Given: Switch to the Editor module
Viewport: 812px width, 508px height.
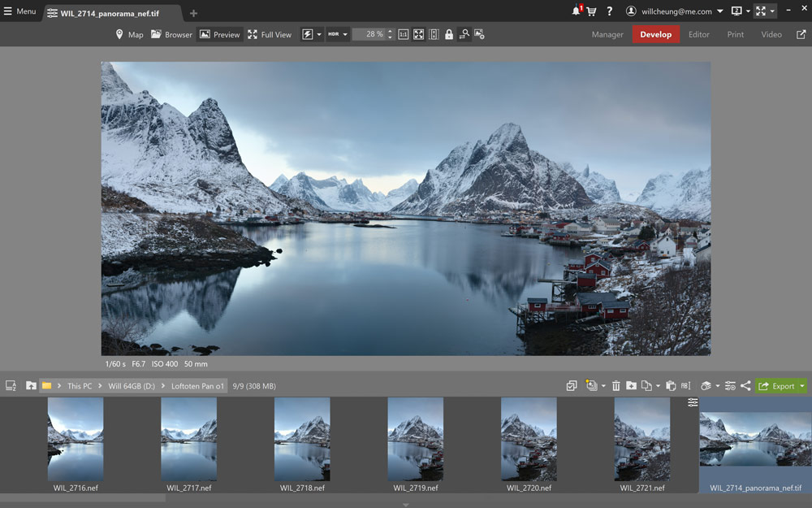Looking at the screenshot, I should click(x=698, y=34).
